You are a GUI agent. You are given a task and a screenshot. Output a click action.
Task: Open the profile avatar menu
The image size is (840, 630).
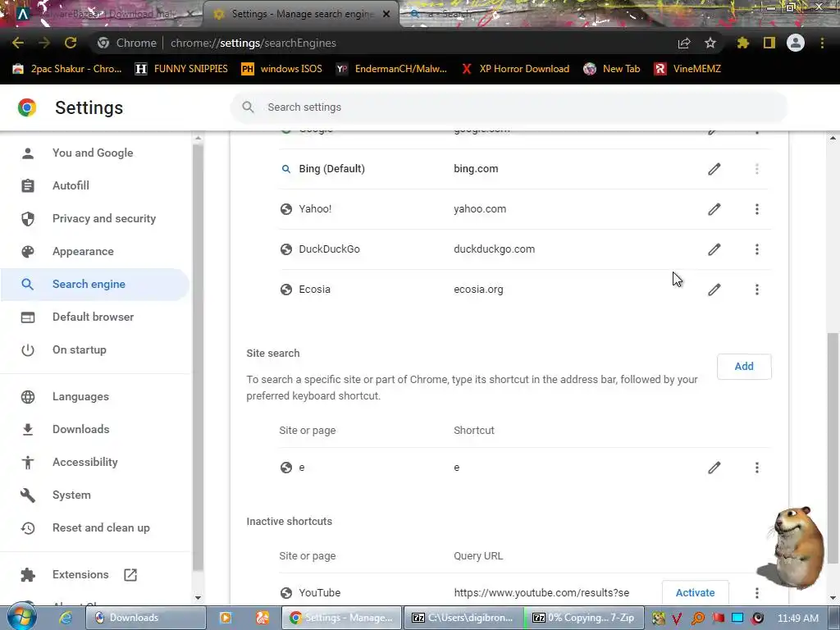pos(796,43)
